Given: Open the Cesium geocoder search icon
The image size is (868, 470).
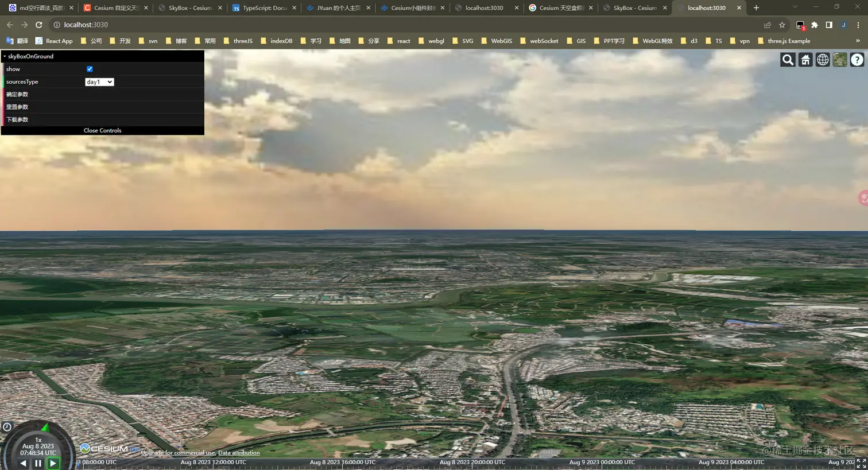Looking at the screenshot, I should pos(788,60).
